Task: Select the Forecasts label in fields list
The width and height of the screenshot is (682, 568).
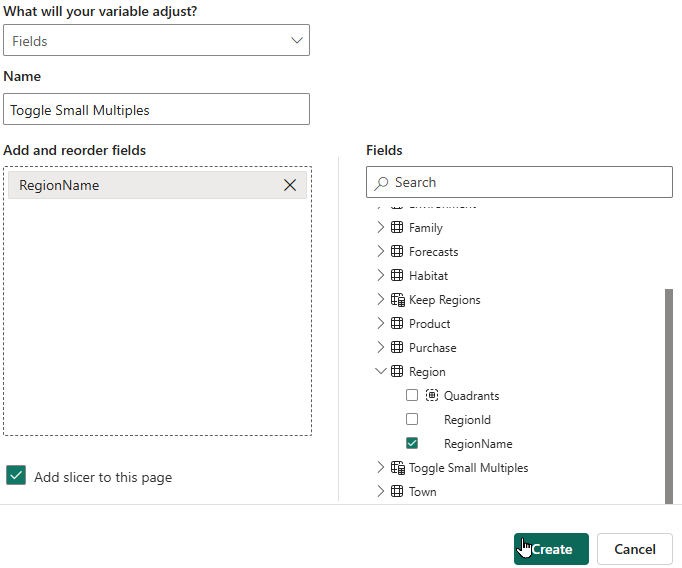Action: [434, 252]
